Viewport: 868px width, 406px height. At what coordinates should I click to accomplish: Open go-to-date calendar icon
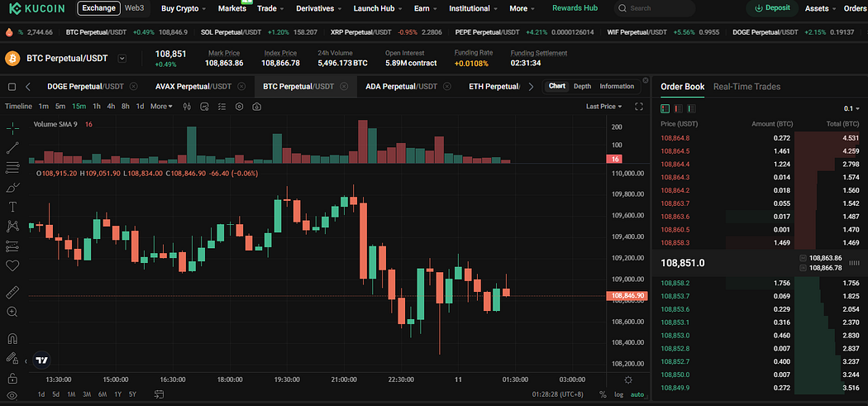(x=160, y=394)
